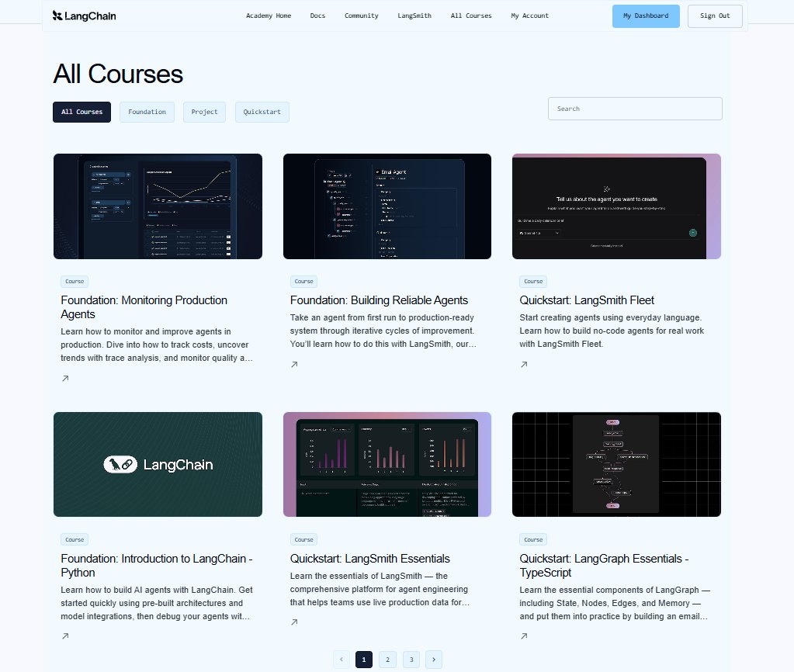Open arrow icon under Monitoring Production Agents
The image size is (794, 672).
(x=65, y=378)
